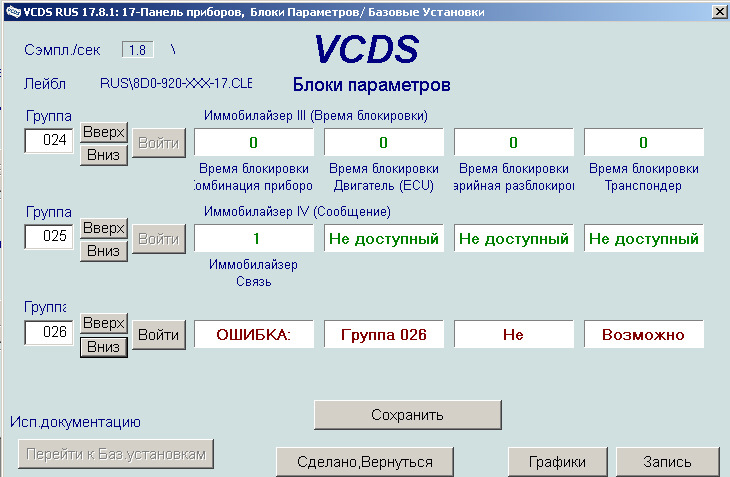Close the VCDS window
730x477 pixels.
[720, 11]
